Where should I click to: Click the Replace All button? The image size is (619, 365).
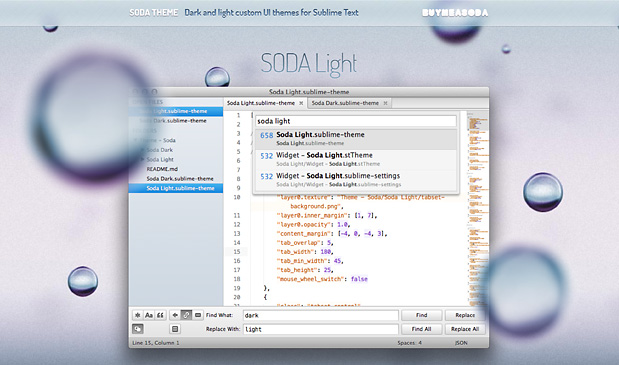465,329
